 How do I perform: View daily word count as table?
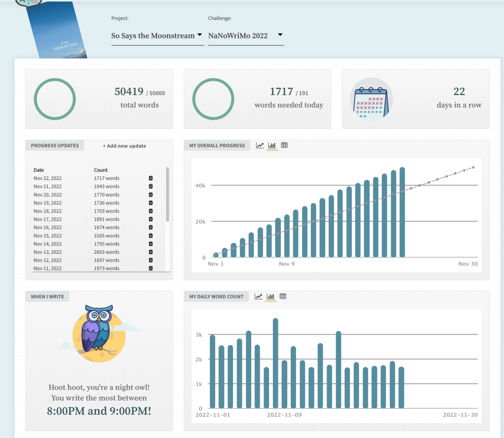click(x=283, y=296)
